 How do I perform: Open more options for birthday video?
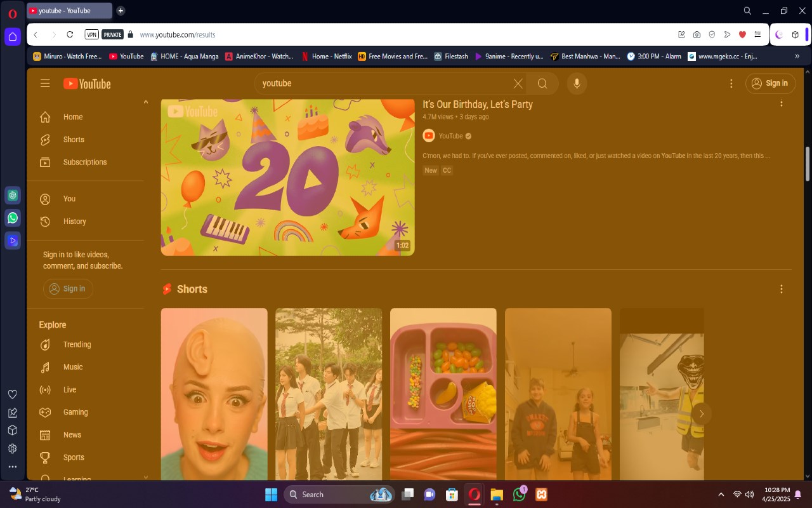(x=782, y=104)
